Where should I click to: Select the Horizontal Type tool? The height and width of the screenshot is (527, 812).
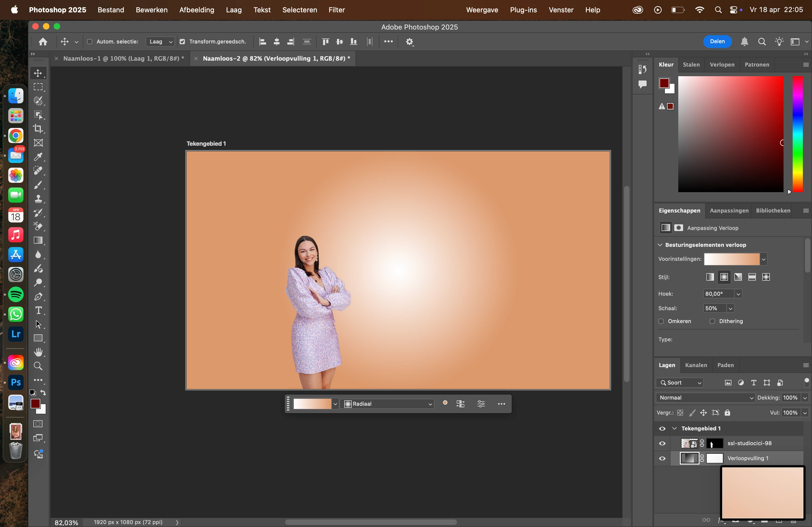pos(38,310)
